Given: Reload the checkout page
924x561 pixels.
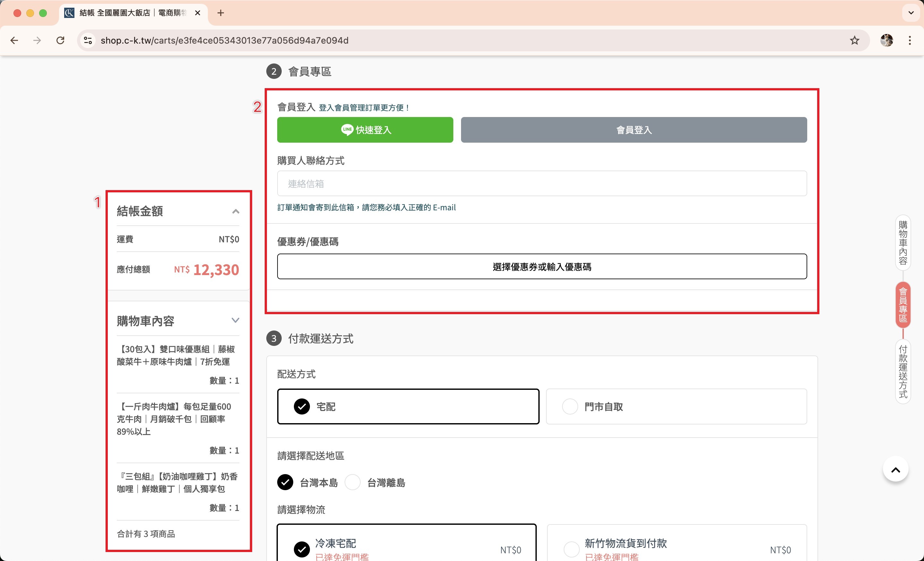Looking at the screenshot, I should pyautogui.click(x=60, y=40).
